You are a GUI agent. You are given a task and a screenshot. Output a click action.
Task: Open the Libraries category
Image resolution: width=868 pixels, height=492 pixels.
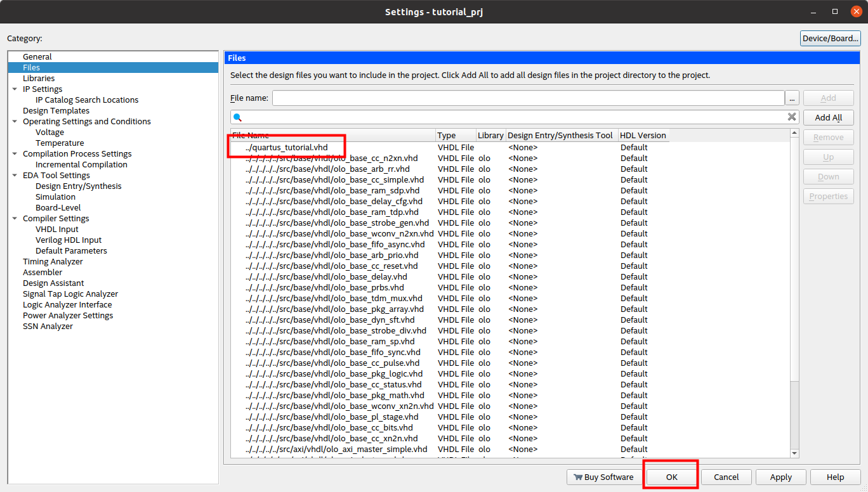[x=39, y=78]
